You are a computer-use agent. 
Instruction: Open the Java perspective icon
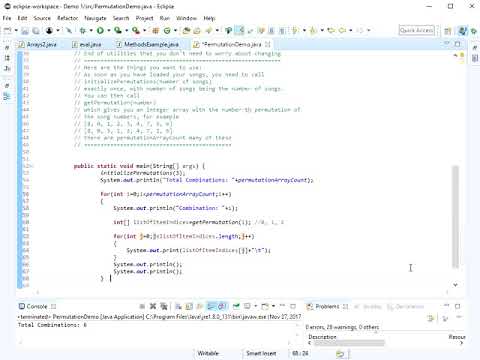[462, 31]
